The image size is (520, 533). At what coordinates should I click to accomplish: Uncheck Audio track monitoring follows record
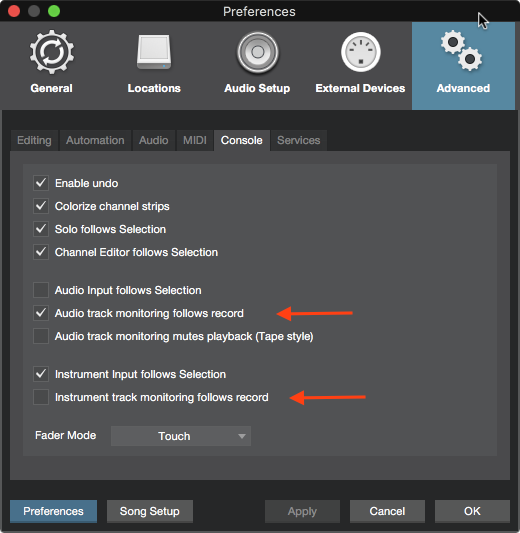click(41, 313)
